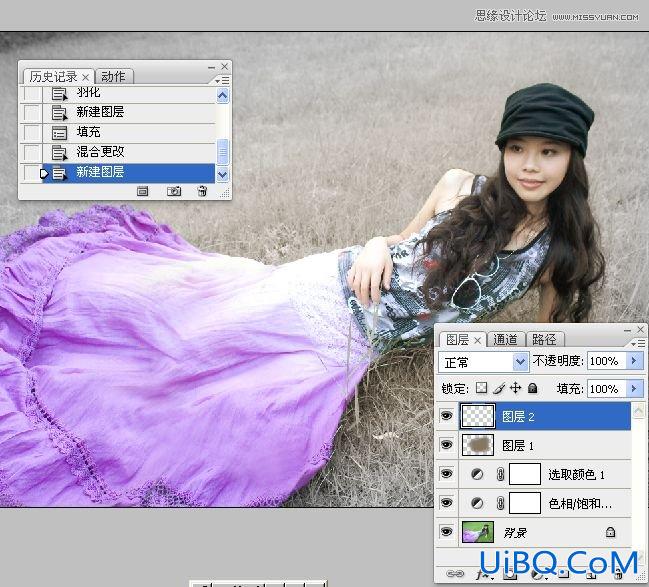Click the mask link chain of 色相/饱和 layer

[x=500, y=503]
